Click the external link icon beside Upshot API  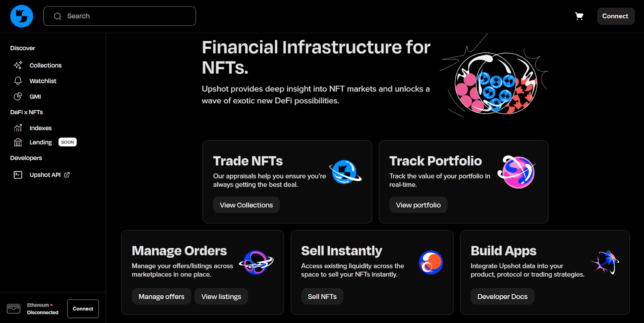[x=67, y=175]
